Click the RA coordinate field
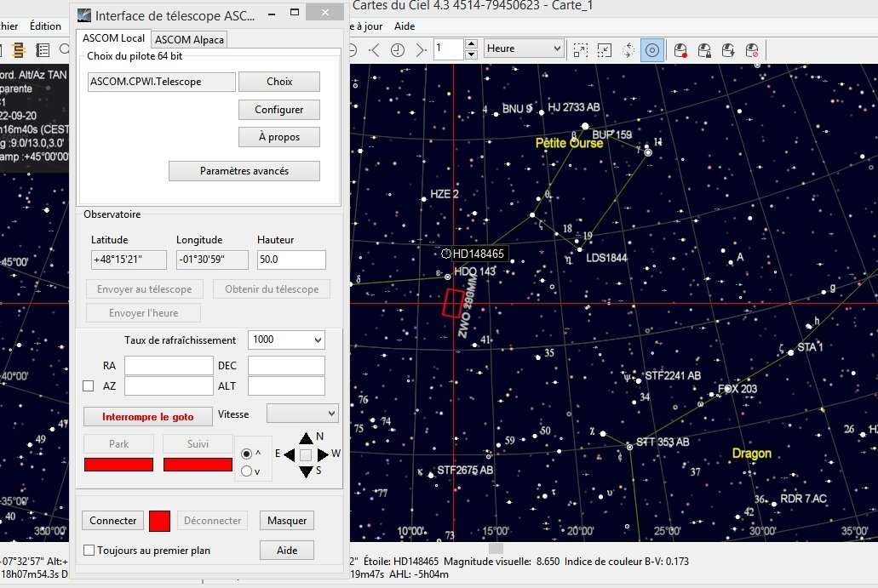This screenshot has width=878, height=588. tap(169, 365)
